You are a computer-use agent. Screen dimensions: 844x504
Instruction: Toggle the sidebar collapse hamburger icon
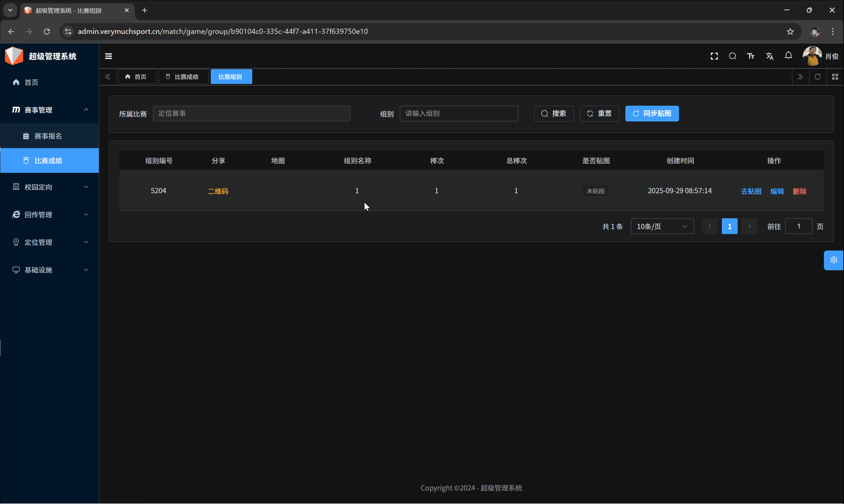tap(108, 56)
